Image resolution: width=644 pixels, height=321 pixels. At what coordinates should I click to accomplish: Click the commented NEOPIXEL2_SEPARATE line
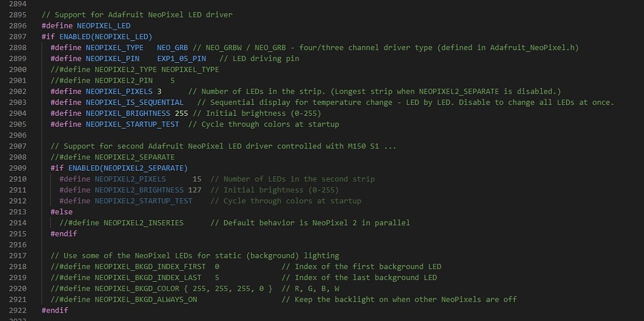pos(112,157)
